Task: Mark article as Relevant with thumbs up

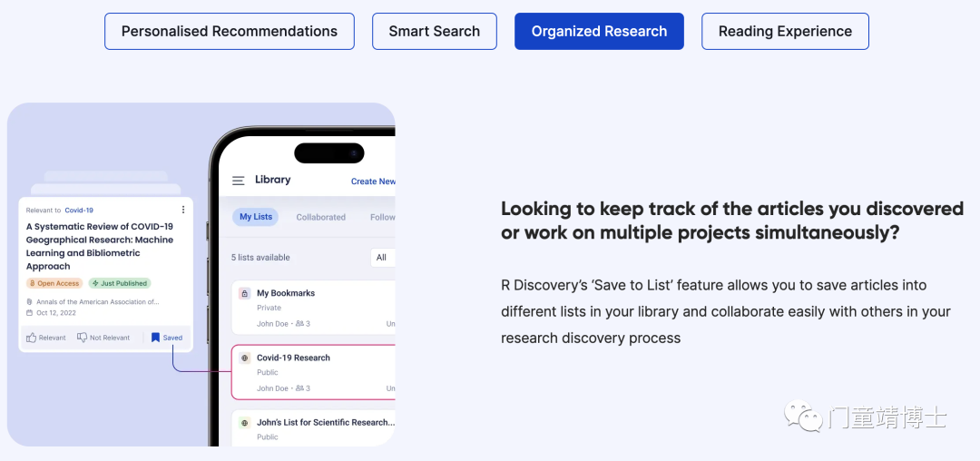Action: pyautogui.click(x=45, y=338)
